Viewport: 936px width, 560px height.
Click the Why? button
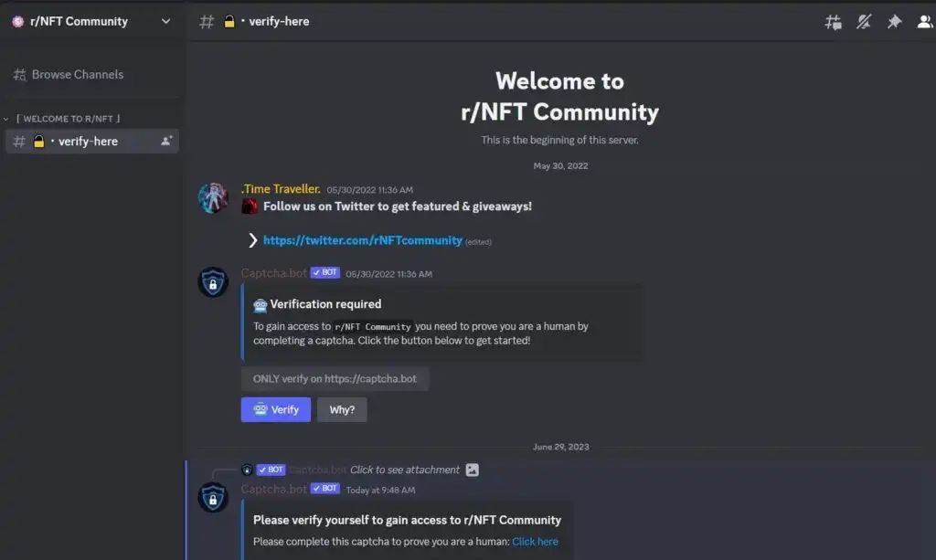[x=342, y=409]
